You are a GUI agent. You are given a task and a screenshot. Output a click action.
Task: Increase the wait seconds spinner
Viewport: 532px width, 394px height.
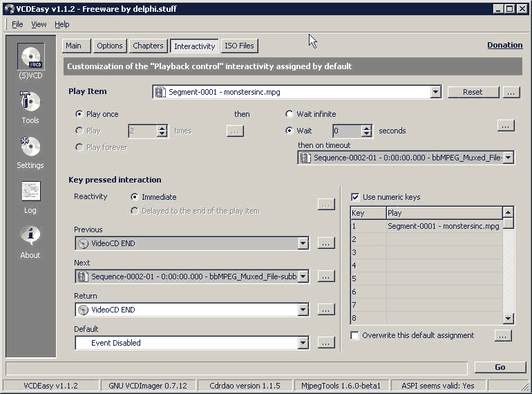[366, 128]
